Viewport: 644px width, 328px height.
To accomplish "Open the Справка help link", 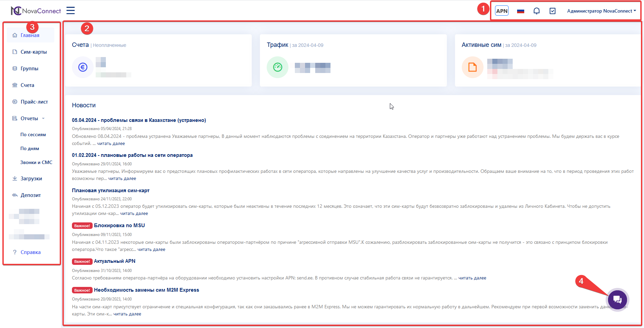I will (x=31, y=252).
